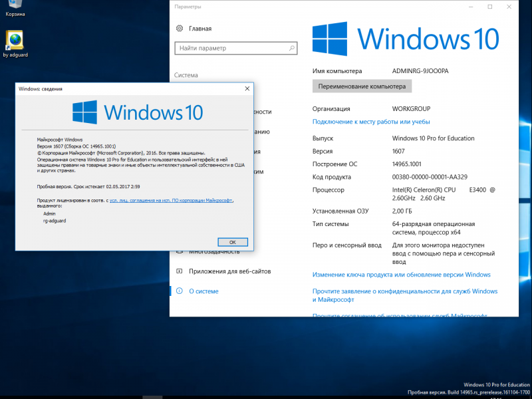Click the 'Параметры' window title
Image resolution: width=532 pixels, height=399 pixels.
click(x=188, y=7)
